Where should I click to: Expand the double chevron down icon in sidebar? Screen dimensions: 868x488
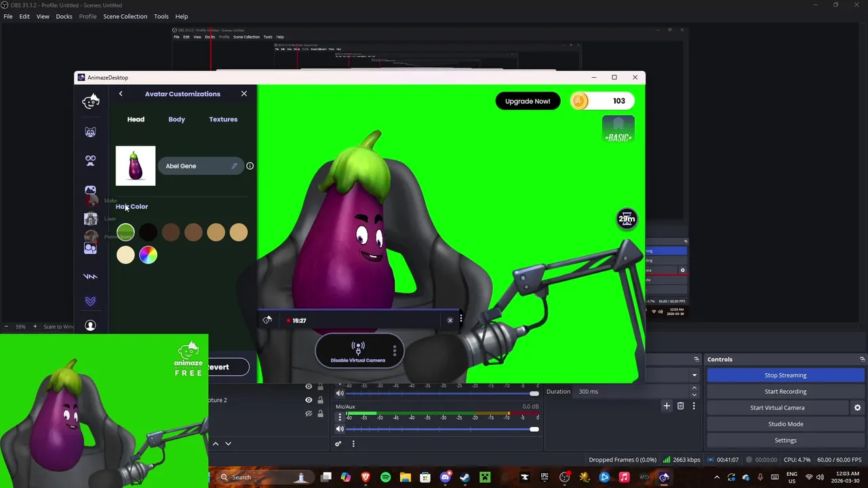tap(90, 301)
